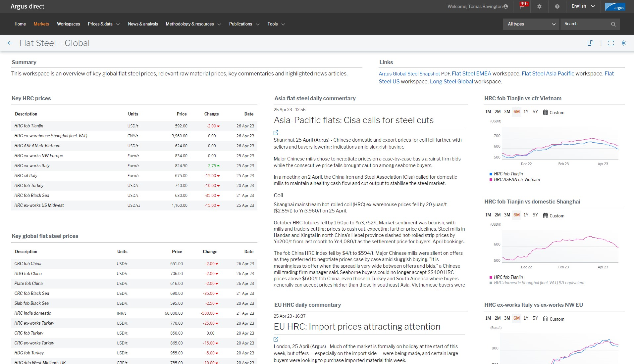
Task: Click the back arrow beside Flat Steel – Global
Action: [x=10, y=43]
